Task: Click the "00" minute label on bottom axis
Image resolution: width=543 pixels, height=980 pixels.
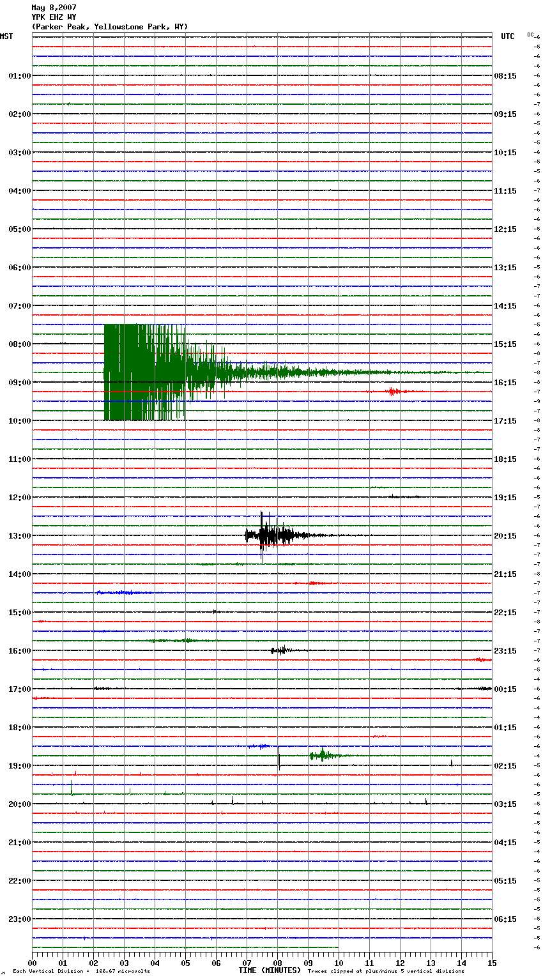Action: [32, 963]
